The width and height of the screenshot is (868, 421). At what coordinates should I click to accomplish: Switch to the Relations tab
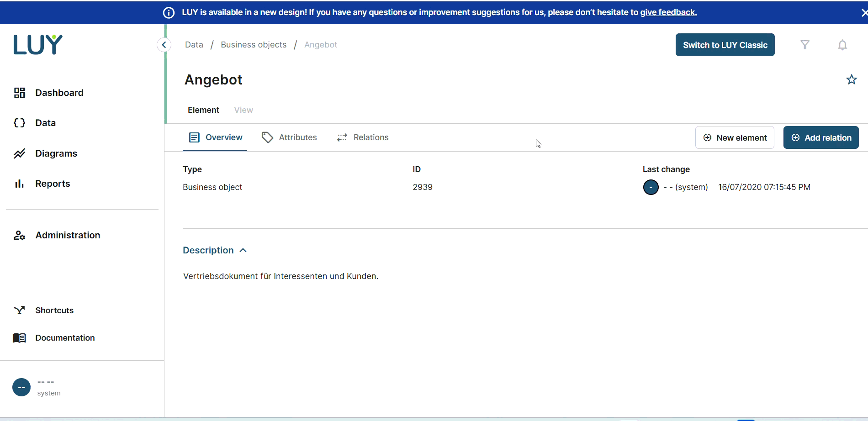click(x=363, y=137)
